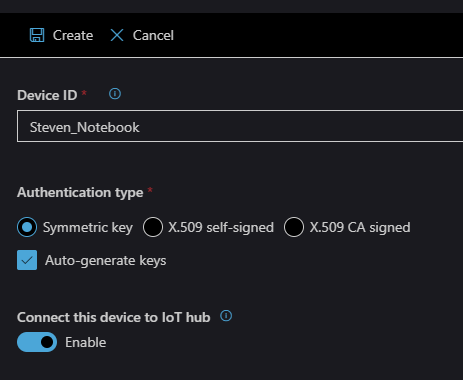Screen dimensions: 463x380
Task: Click the Cancel text button
Action: click(153, 35)
